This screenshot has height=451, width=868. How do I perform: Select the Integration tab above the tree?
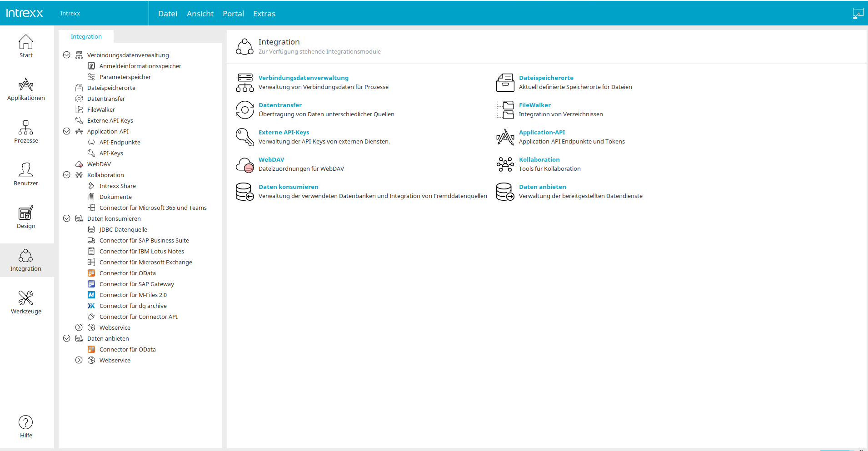tap(86, 36)
